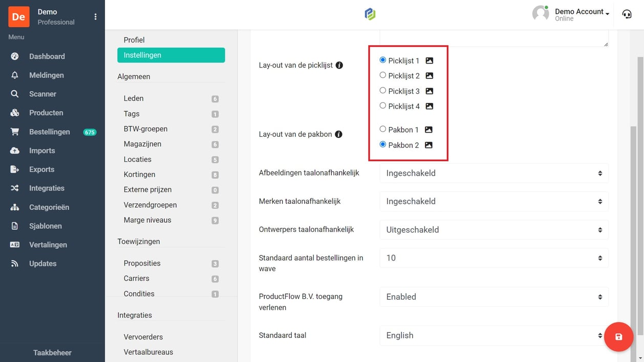Open the Integraties sidebar menu item
This screenshot has width=644, height=362.
[47, 188]
